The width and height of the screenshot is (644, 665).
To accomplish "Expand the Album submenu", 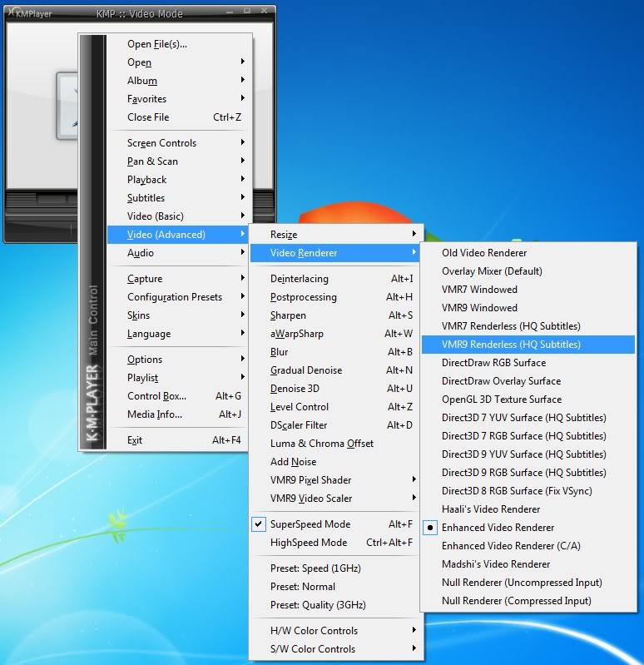I will click(x=177, y=81).
